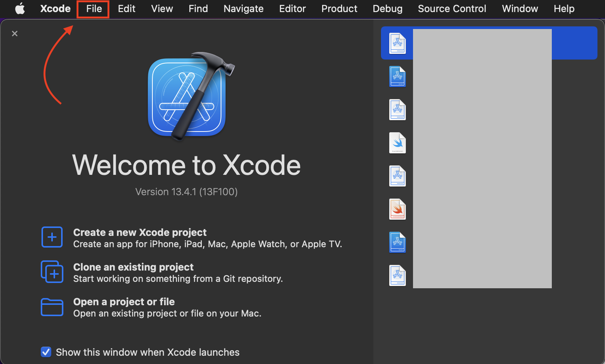
Task: Click the plus icon for new Xcode project
Action: pos(52,237)
